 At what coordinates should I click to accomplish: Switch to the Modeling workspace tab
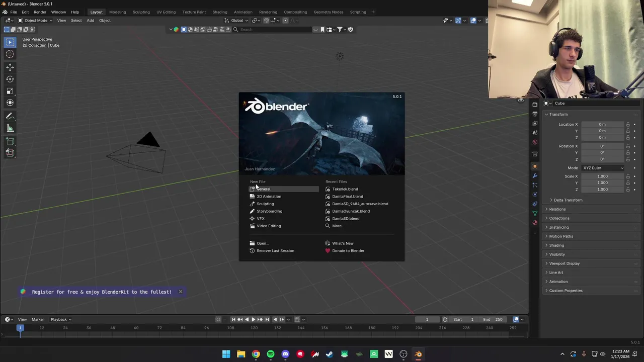(x=117, y=12)
